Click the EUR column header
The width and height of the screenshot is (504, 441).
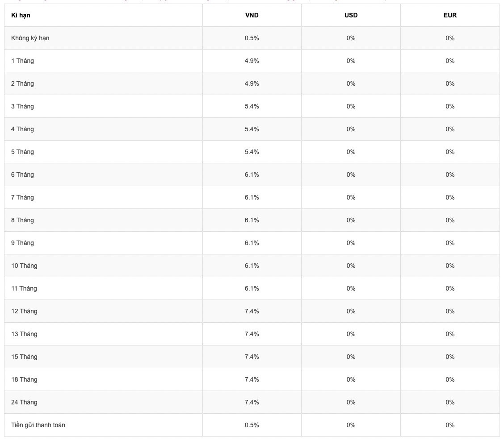coord(450,15)
